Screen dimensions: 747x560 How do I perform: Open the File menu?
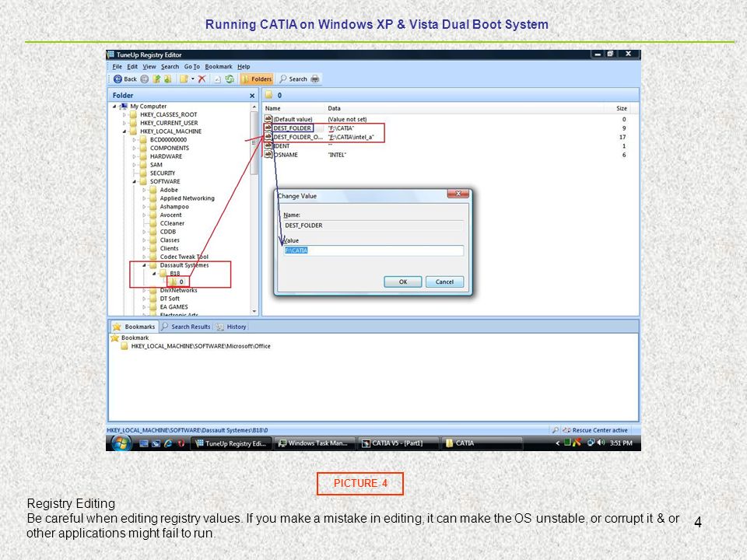click(117, 67)
